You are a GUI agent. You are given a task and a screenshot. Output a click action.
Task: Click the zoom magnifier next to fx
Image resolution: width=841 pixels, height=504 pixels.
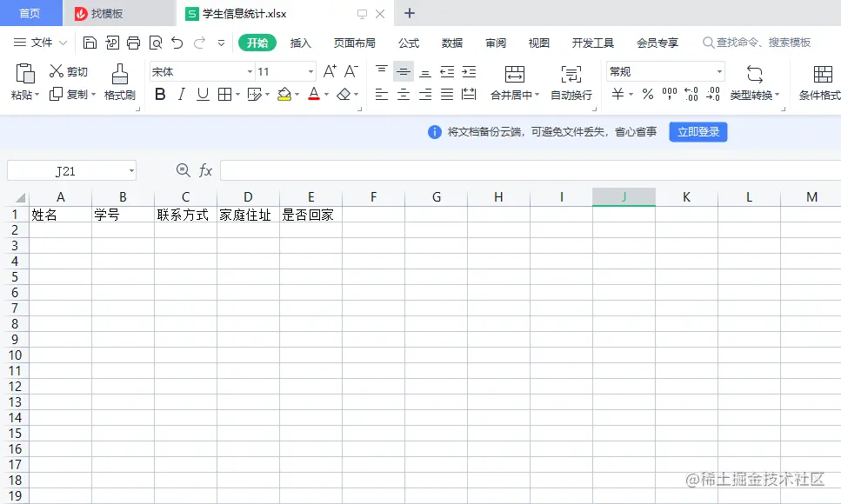(183, 170)
